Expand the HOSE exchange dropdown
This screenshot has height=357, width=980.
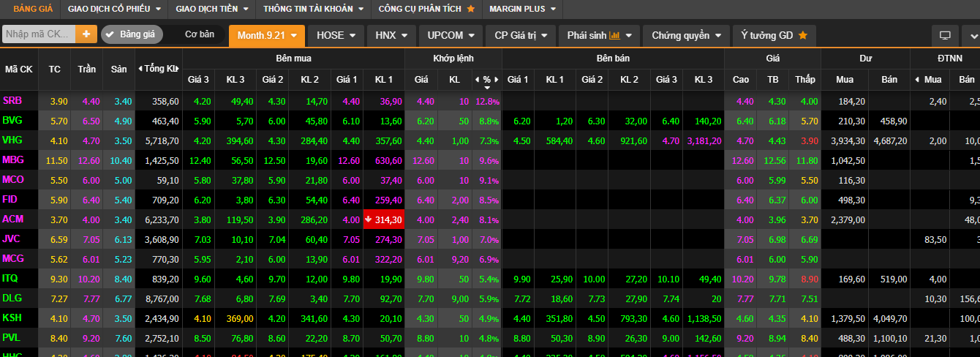336,35
